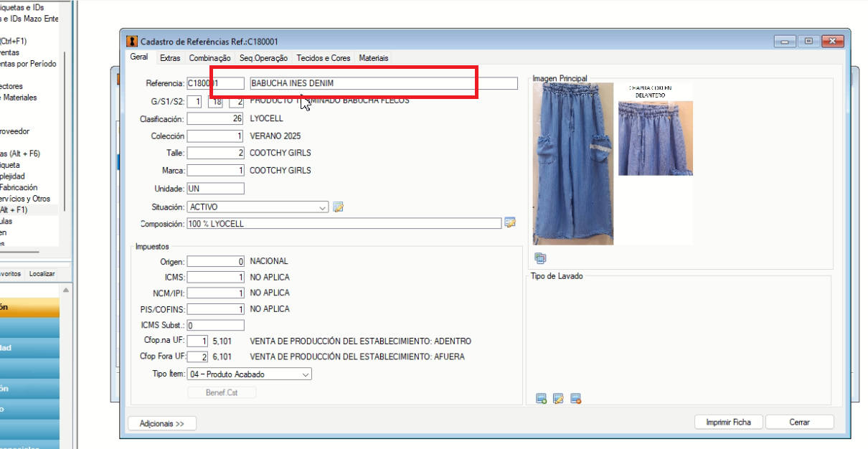Select 'entas por Período' in left tree
The image size is (868, 449).
coord(28,64)
